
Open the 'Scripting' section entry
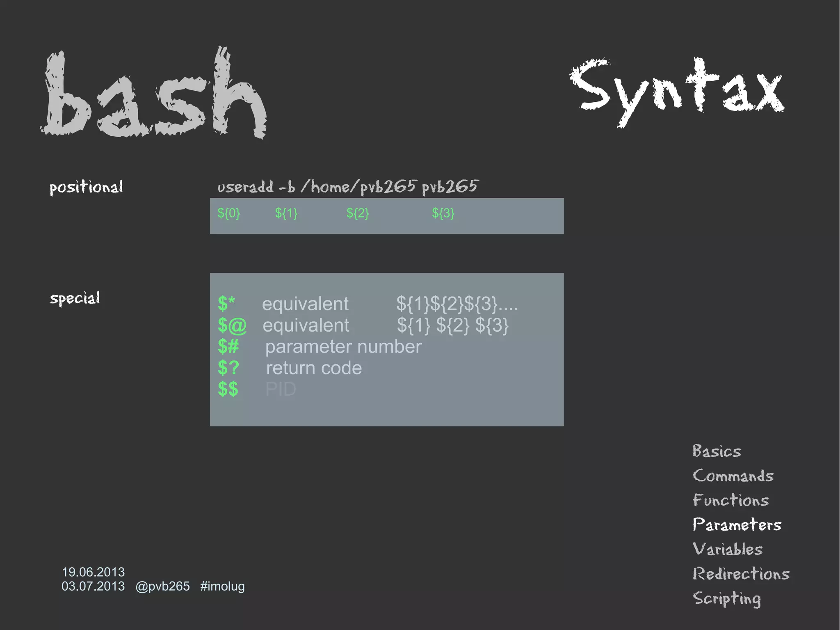(727, 599)
